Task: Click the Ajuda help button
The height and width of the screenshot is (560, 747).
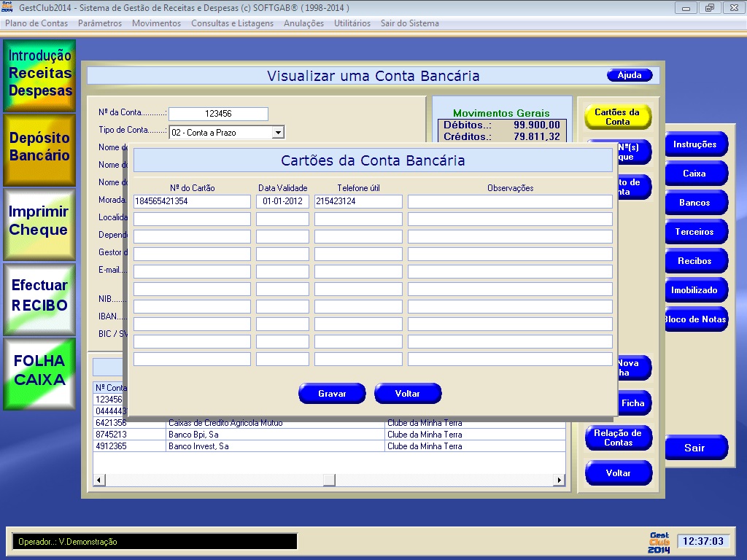Action: 630,76
